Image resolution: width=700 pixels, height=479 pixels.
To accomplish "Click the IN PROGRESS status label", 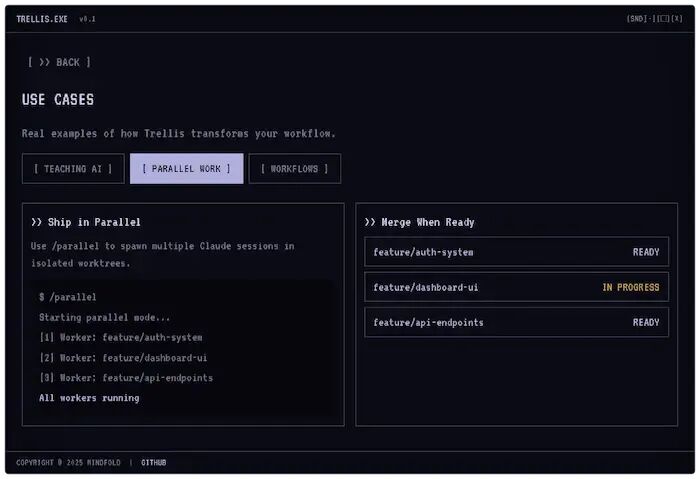I will click(631, 287).
